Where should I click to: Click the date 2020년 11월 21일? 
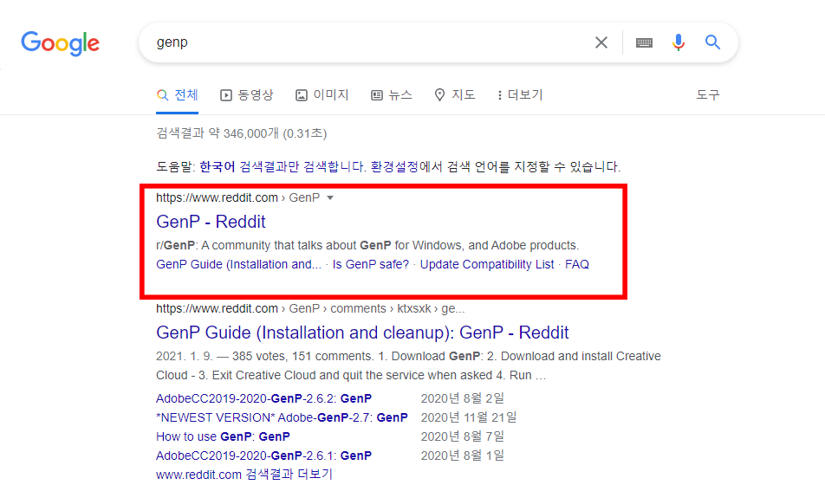click(x=469, y=417)
